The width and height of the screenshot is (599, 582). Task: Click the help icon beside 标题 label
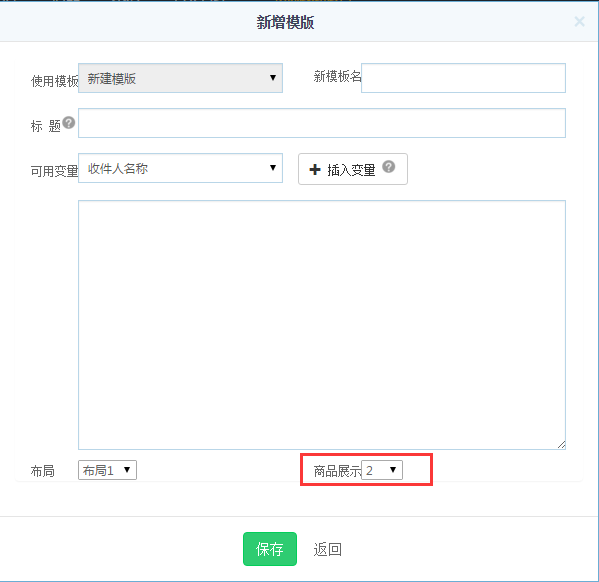pos(69,123)
